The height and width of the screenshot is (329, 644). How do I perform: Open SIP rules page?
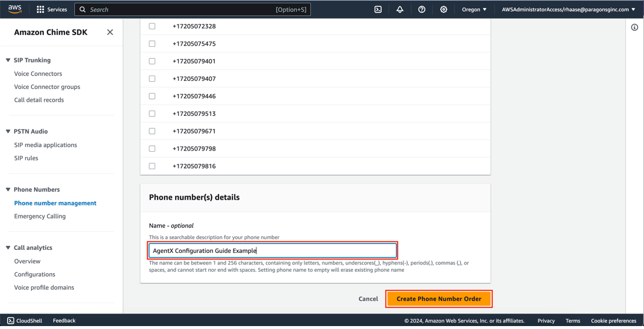pyautogui.click(x=26, y=158)
